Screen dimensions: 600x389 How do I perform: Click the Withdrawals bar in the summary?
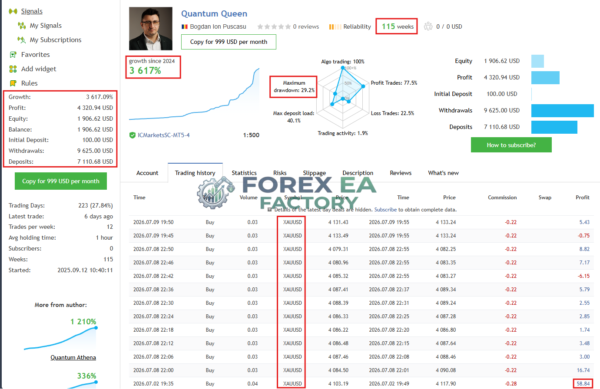tap(562, 111)
